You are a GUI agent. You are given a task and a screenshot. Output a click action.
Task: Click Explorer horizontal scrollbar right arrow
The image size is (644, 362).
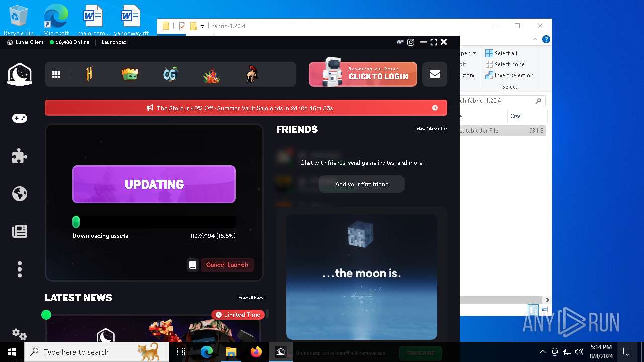[547, 300]
